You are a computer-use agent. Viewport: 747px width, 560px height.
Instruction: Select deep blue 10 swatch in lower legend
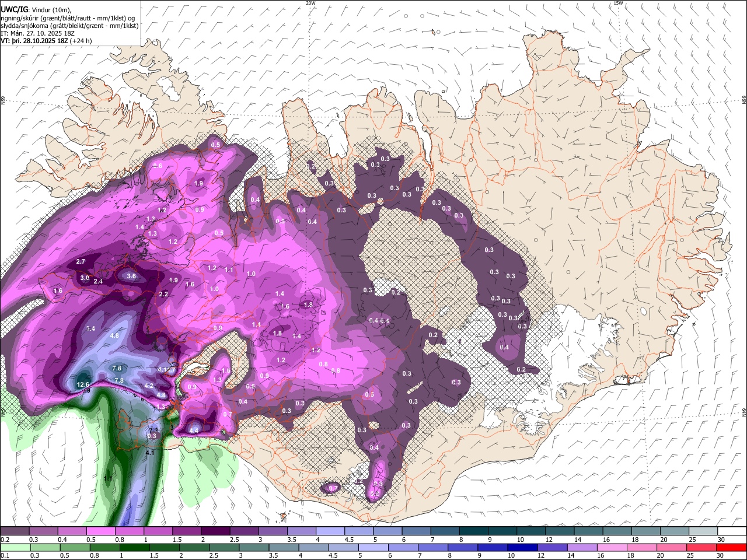coord(522,547)
